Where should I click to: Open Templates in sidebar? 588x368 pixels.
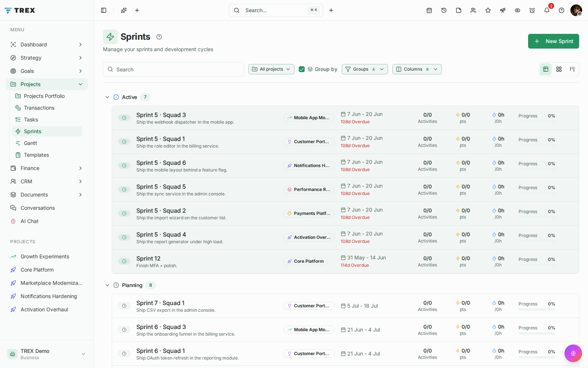47,155
